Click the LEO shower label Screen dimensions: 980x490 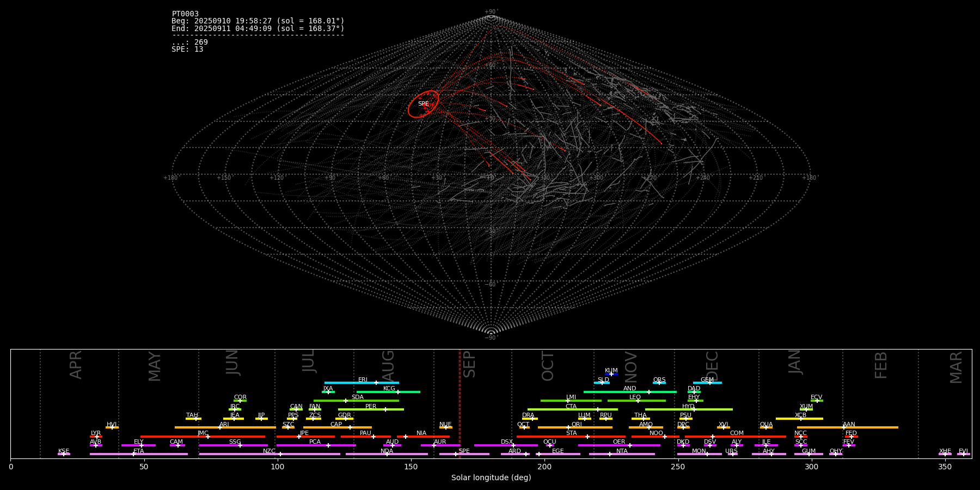click(x=635, y=397)
